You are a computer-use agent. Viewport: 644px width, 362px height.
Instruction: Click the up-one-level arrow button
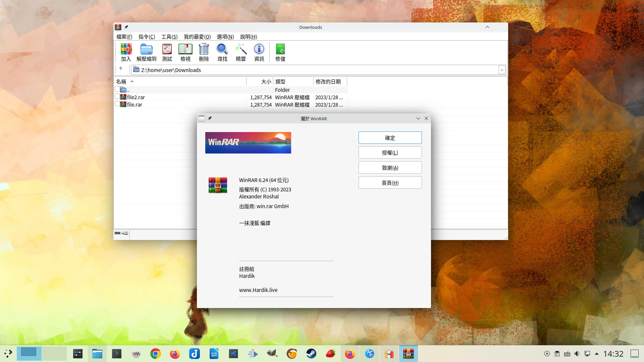(121, 69)
